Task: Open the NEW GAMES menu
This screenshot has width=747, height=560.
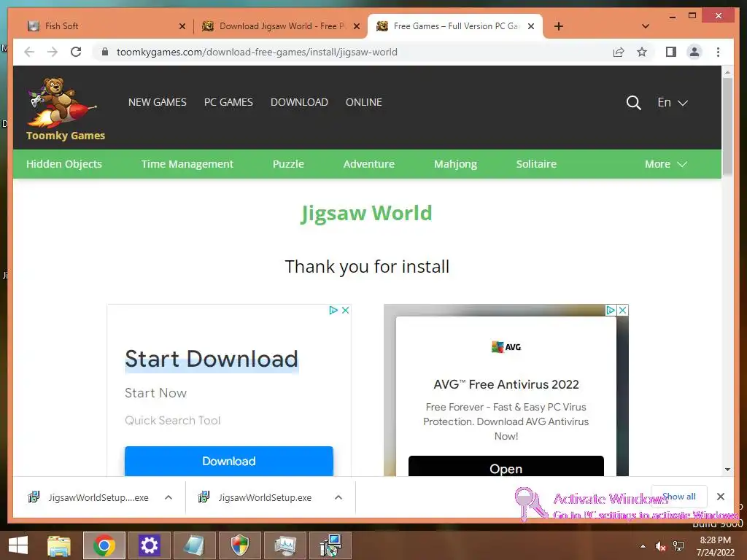Action: coord(158,102)
